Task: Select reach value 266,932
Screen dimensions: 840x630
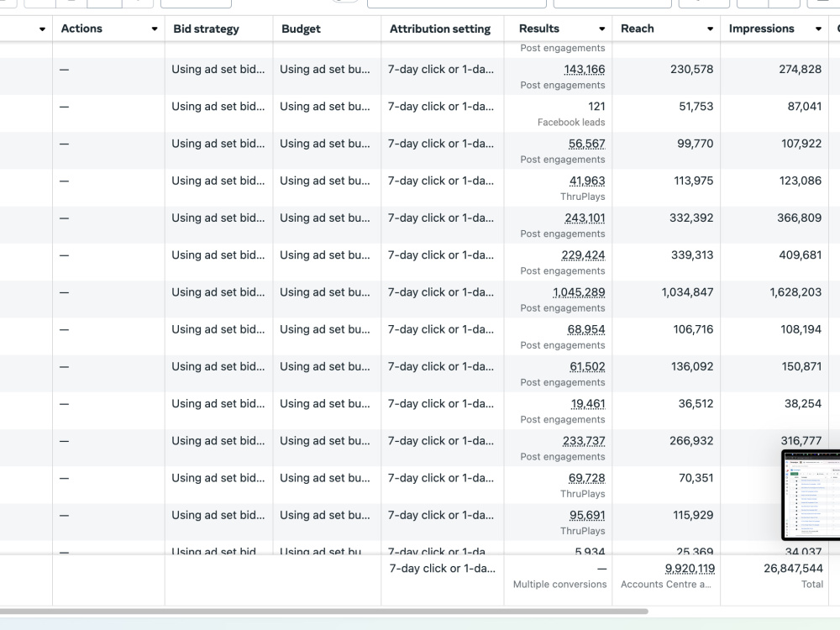Action: tap(691, 441)
